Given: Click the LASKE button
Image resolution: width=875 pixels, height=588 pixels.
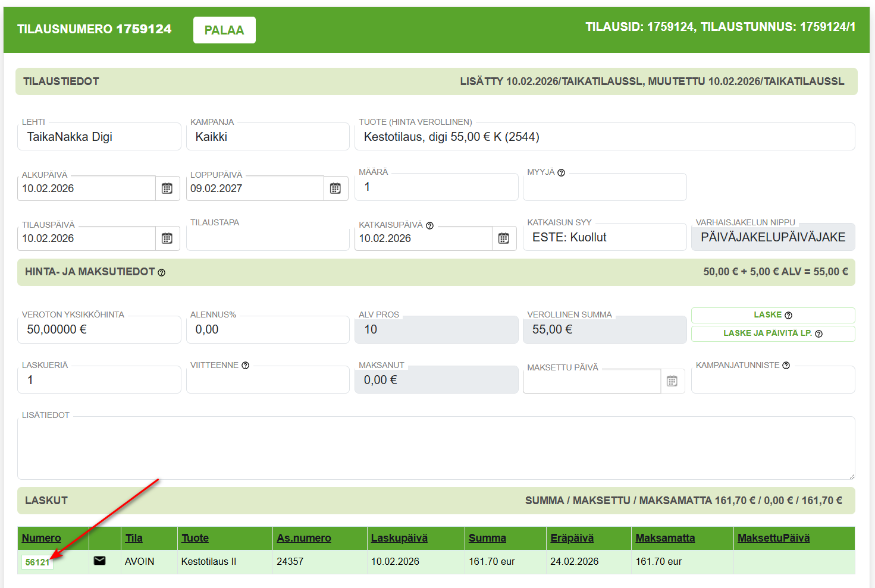Looking at the screenshot, I should [772, 315].
